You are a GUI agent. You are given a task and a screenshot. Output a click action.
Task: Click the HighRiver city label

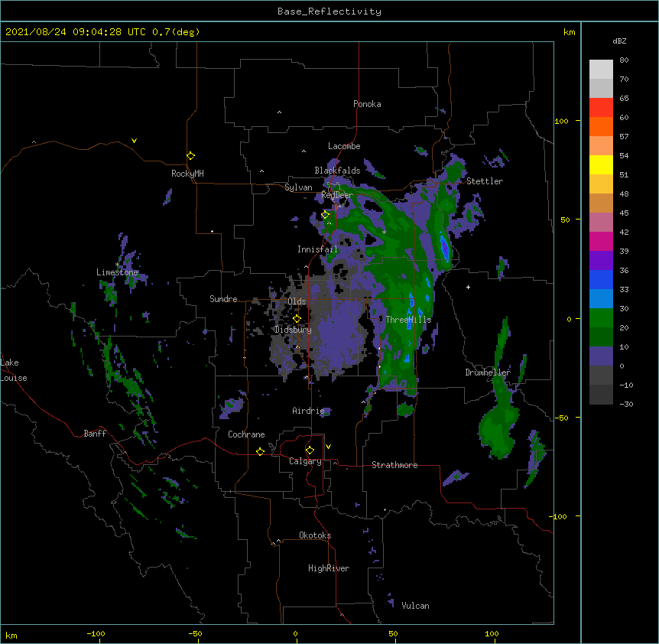(x=329, y=568)
